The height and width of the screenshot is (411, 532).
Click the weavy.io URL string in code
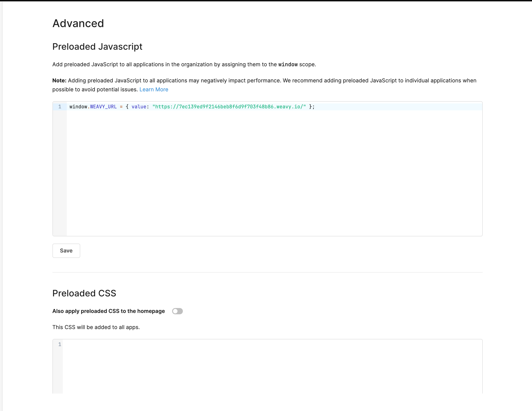point(229,107)
